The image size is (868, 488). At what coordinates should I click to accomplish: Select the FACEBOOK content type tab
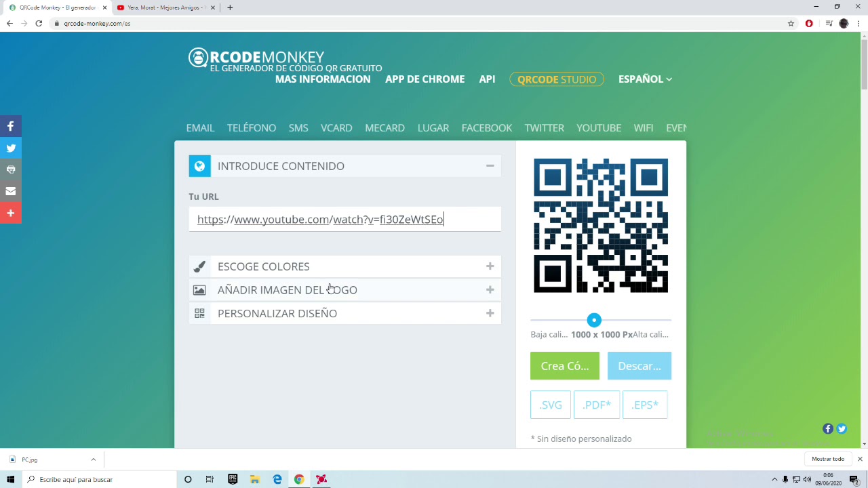pos(487,127)
